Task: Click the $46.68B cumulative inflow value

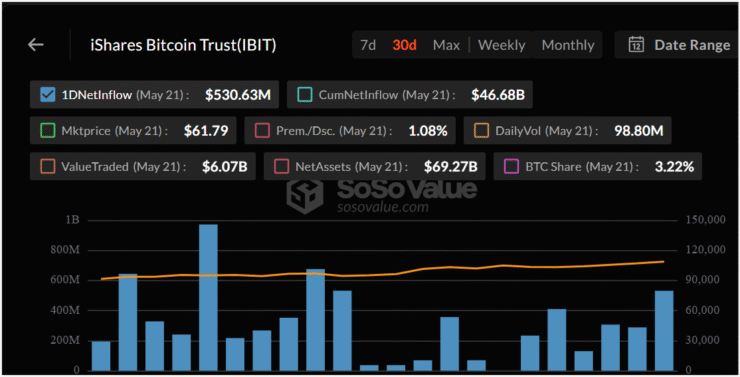Action: click(498, 95)
